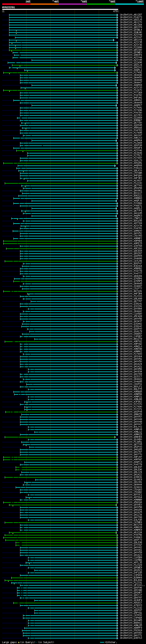This screenshot has width=146, height=644.
Task: Open hit UniRef100_Q9ZSJ5
Action: pos(131,20)
